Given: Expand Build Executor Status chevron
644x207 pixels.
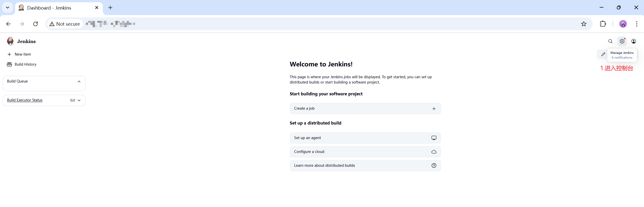Looking at the screenshot, I should pos(79,100).
